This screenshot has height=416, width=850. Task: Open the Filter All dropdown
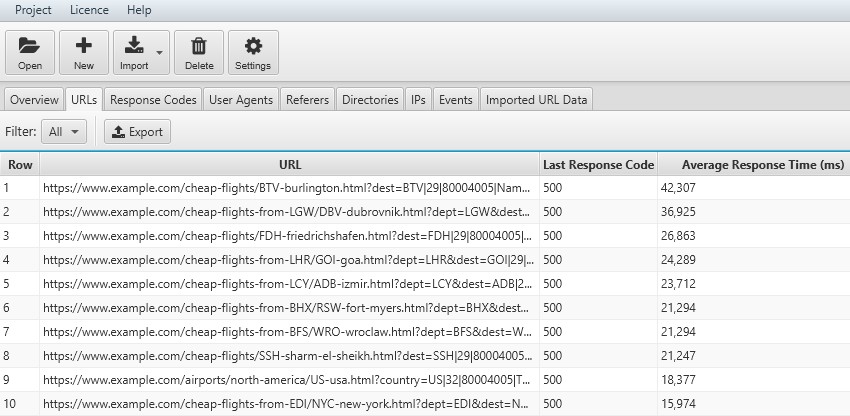tap(64, 131)
